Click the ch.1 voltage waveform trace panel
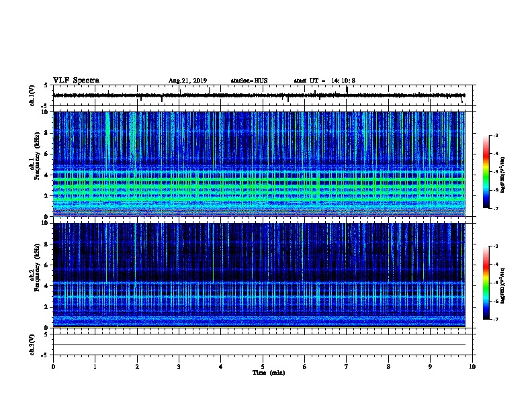 [x=264, y=95]
